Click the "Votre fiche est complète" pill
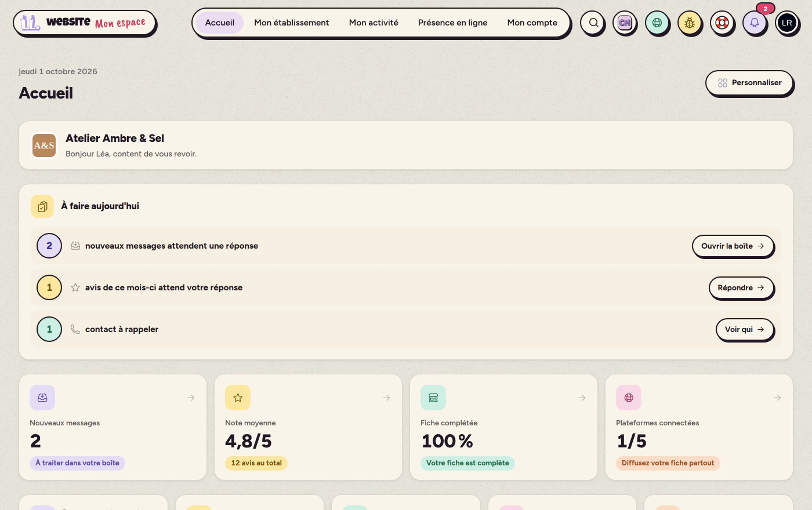This screenshot has width=812, height=510. click(x=467, y=463)
